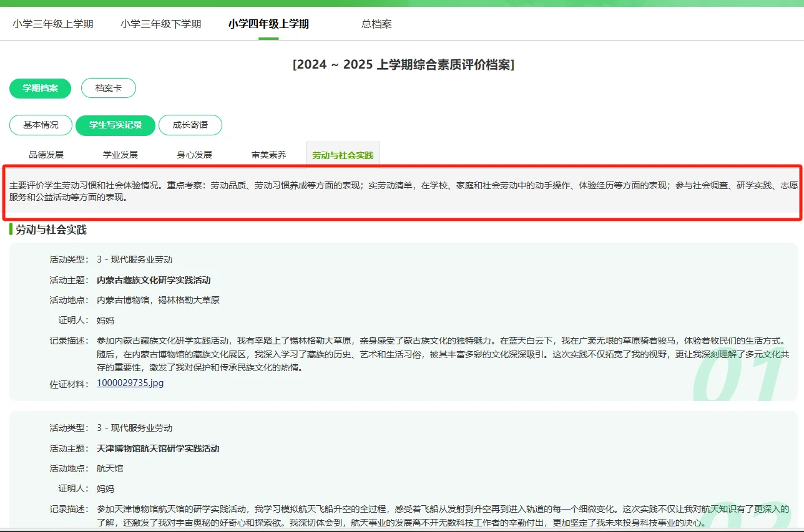This screenshot has height=532, width=804.
Task: Open the 成长寄语 section
Action: (x=190, y=125)
